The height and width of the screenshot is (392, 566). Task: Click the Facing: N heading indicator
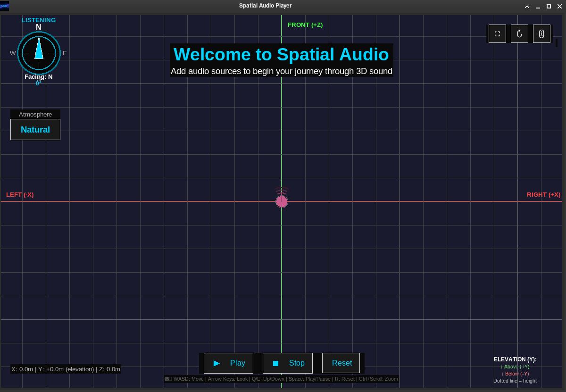coord(39,76)
